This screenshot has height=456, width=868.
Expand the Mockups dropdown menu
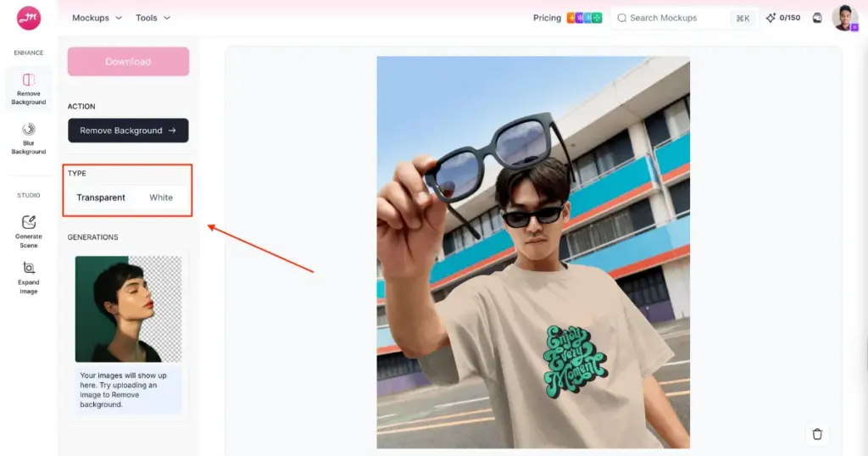97,18
